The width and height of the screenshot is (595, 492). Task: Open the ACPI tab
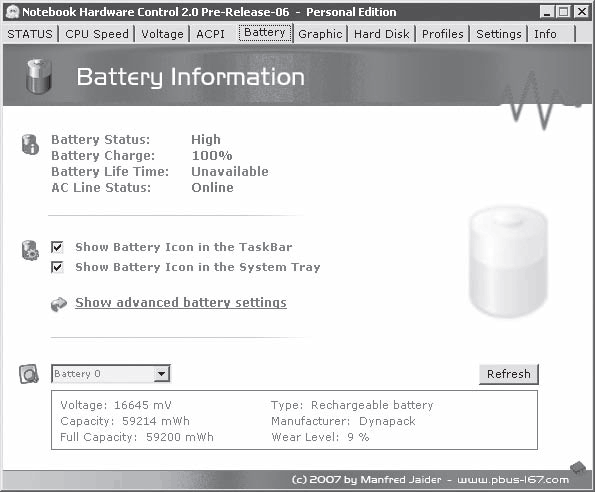pyautogui.click(x=210, y=34)
